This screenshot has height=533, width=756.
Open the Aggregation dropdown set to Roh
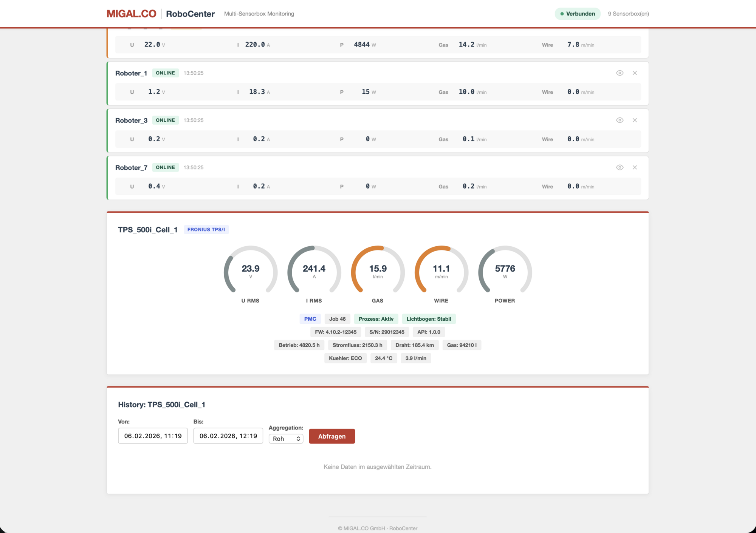(x=286, y=439)
